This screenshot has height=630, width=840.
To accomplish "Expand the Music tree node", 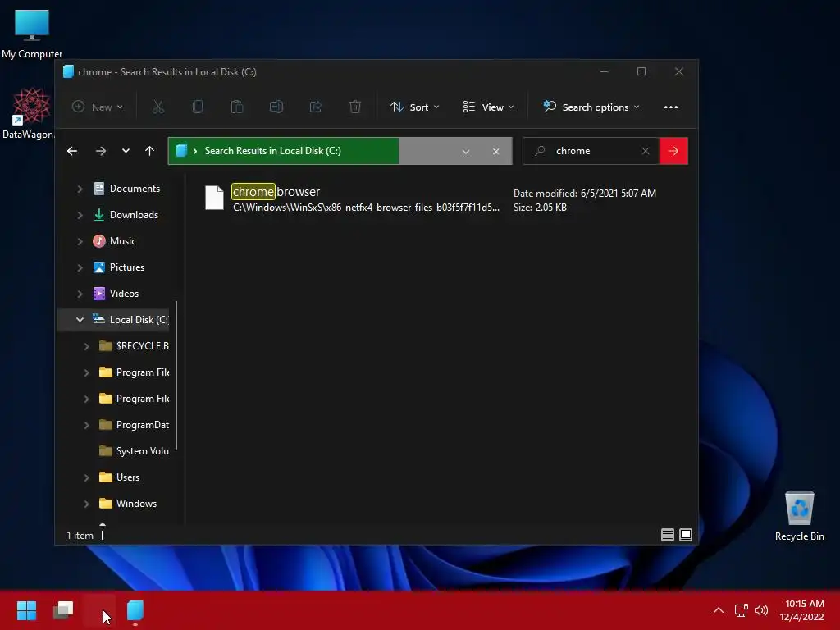I will pyautogui.click(x=80, y=241).
